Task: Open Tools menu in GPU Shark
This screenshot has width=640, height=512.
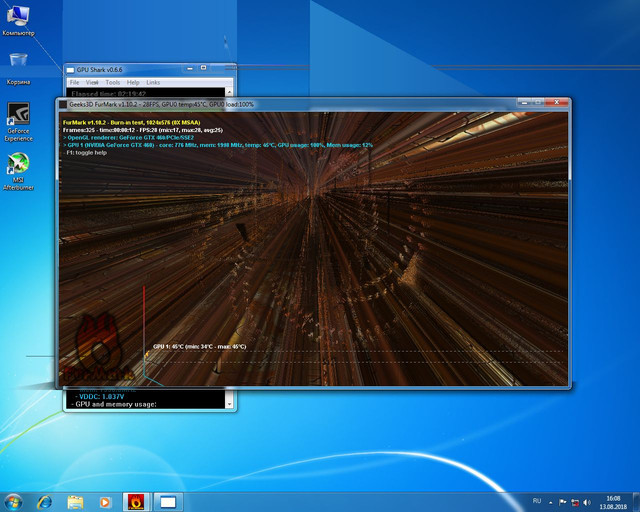Action: 113,82
